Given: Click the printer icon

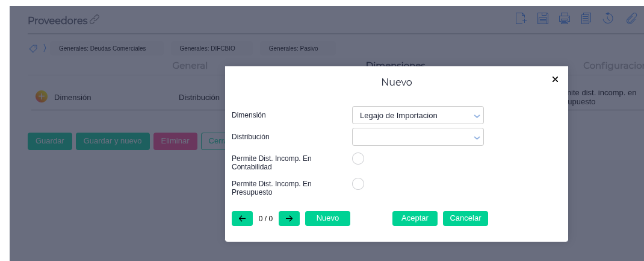Looking at the screenshot, I should (x=564, y=19).
